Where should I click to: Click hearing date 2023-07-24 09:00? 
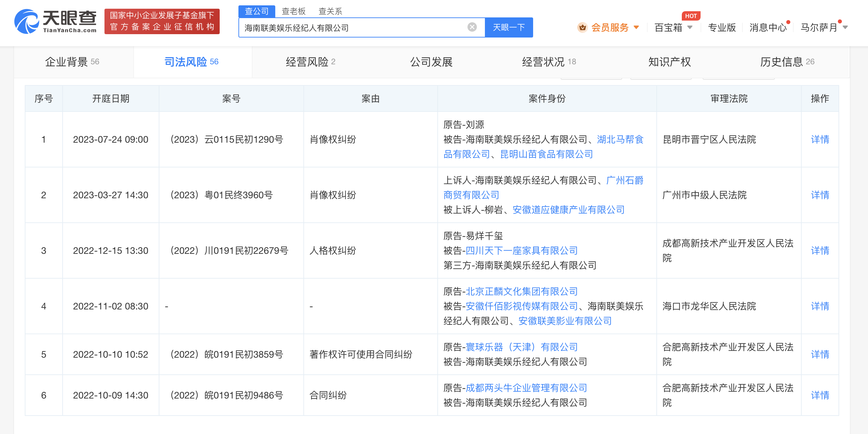point(111,140)
